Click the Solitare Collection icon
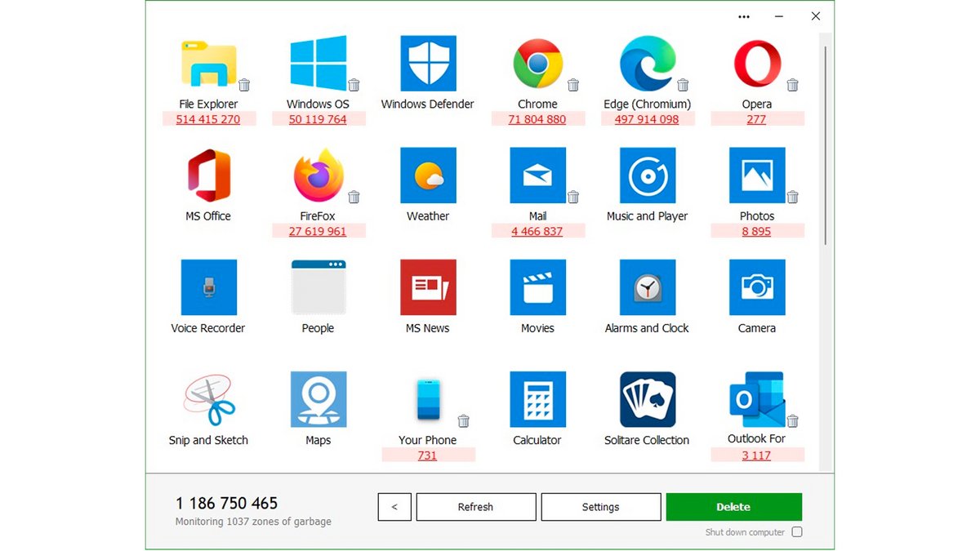 (x=647, y=400)
